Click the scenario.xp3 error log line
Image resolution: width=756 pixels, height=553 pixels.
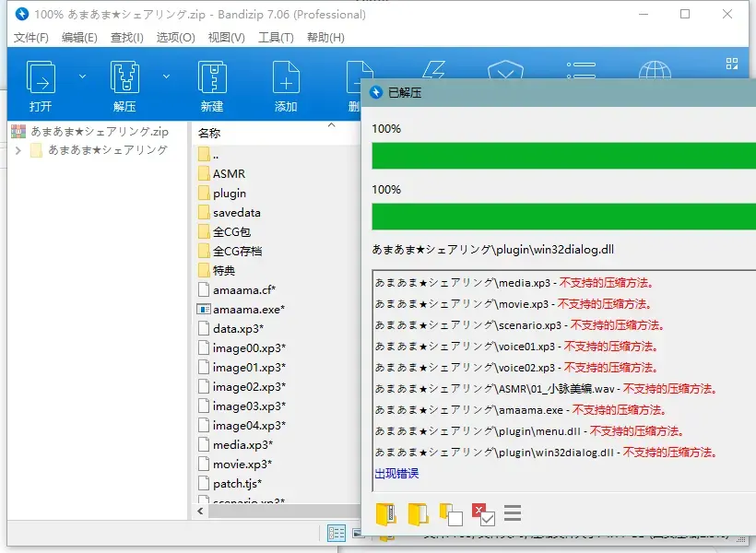pyautogui.click(x=520, y=325)
